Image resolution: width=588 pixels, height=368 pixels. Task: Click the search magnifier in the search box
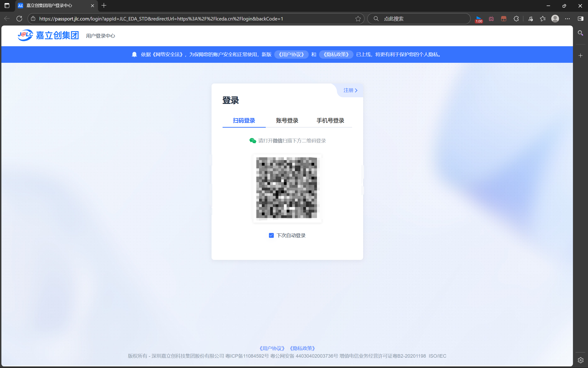376,18
